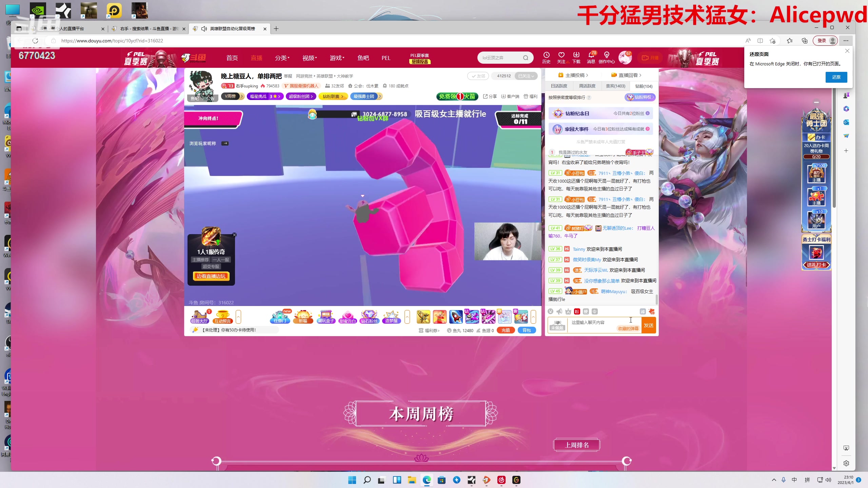This screenshot has height=488, width=868.
Task: Select the 造梦屋 dream house gift
Action: click(x=391, y=317)
